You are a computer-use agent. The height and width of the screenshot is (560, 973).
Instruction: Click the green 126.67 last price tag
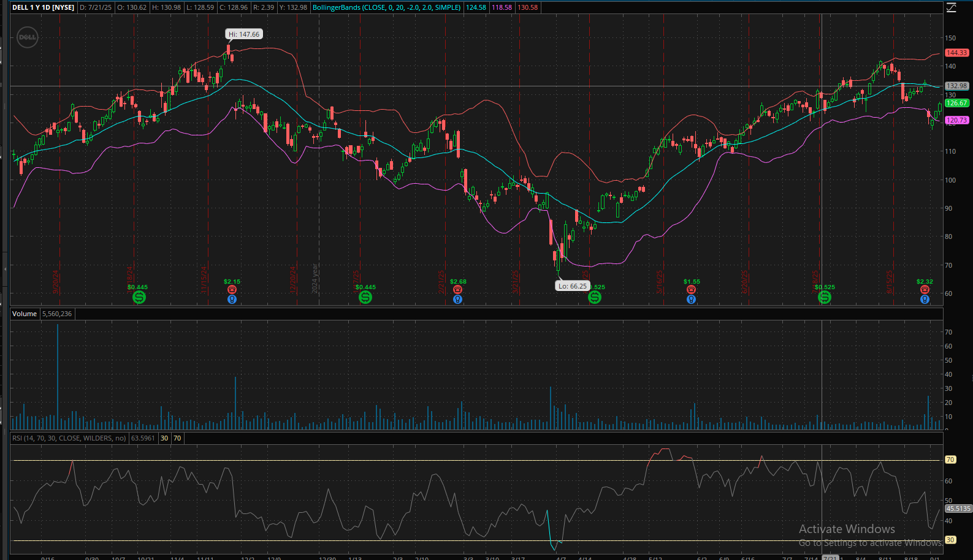pos(956,103)
